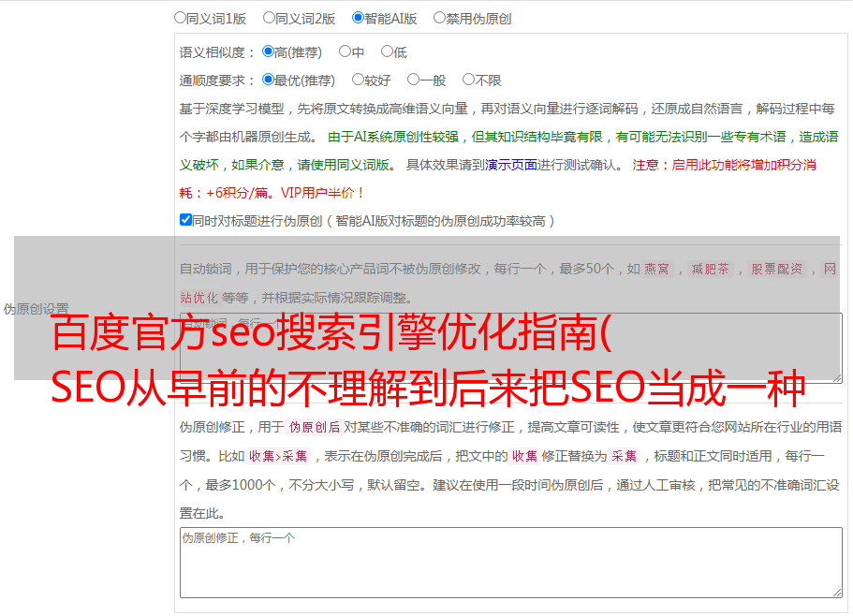This screenshot has height=616, width=853.
Task: Pick the 禁用伪原创 radio option
Action: (439, 18)
